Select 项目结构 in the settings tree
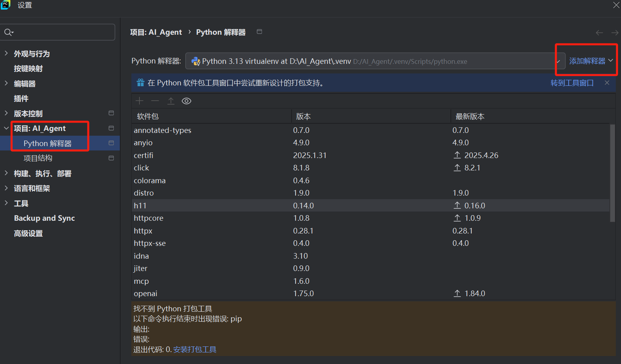 coord(38,158)
